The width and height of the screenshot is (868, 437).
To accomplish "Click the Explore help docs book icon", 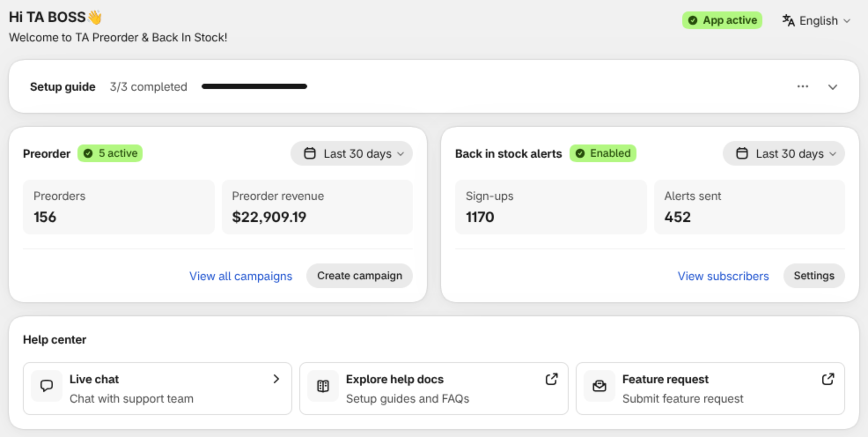I will (x=323, y=386).
